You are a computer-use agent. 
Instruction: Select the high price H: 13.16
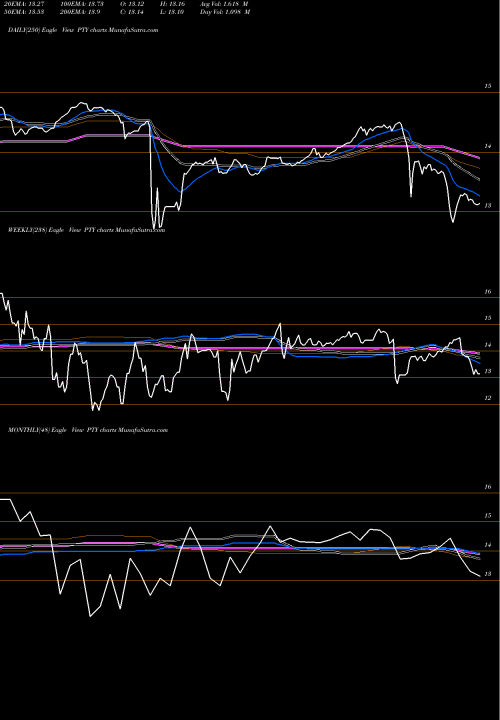[173, 4]
